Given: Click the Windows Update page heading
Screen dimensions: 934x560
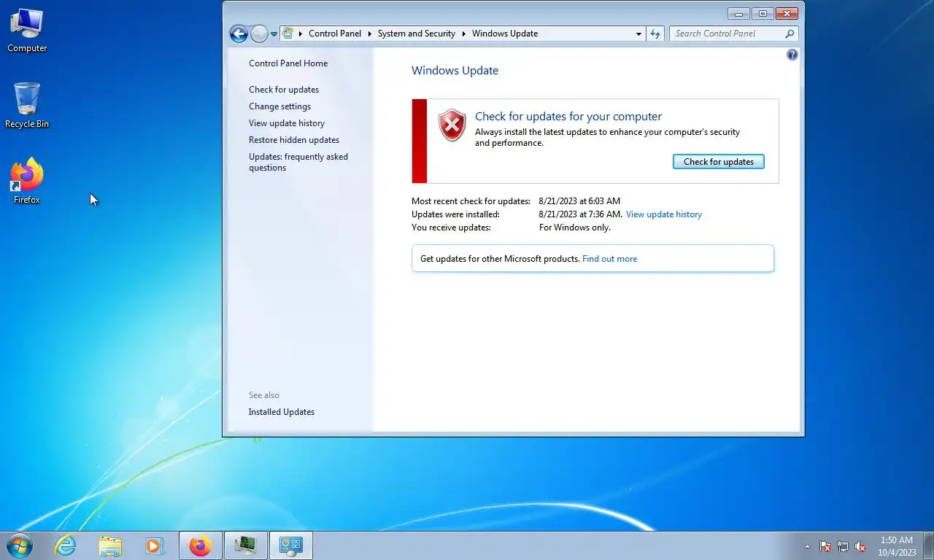Looking at the screenshot, I should 455,71.
